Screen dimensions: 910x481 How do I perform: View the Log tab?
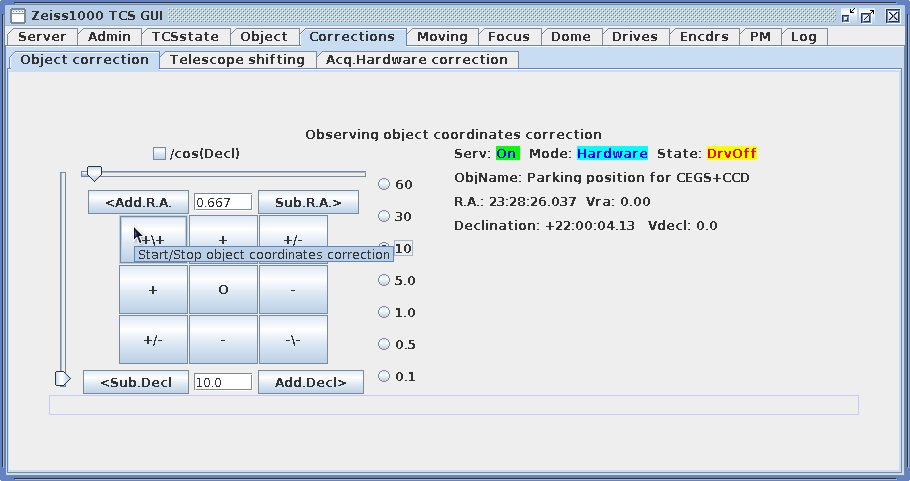point(804,37)
